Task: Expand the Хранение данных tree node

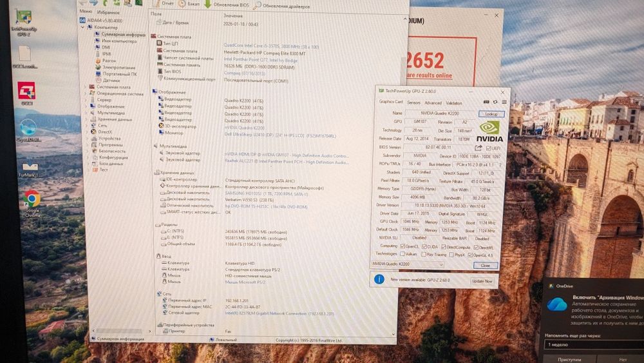Action: pos(87,119)
